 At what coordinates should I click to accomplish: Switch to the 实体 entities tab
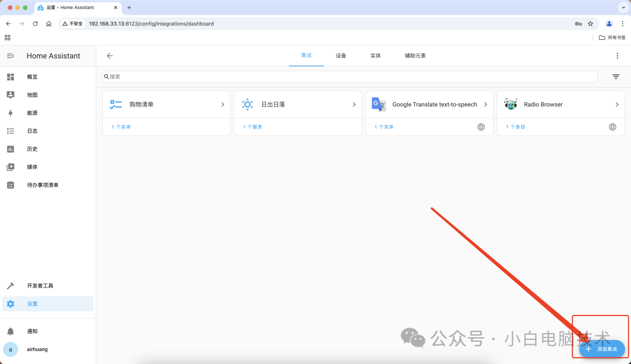(376, 56)
